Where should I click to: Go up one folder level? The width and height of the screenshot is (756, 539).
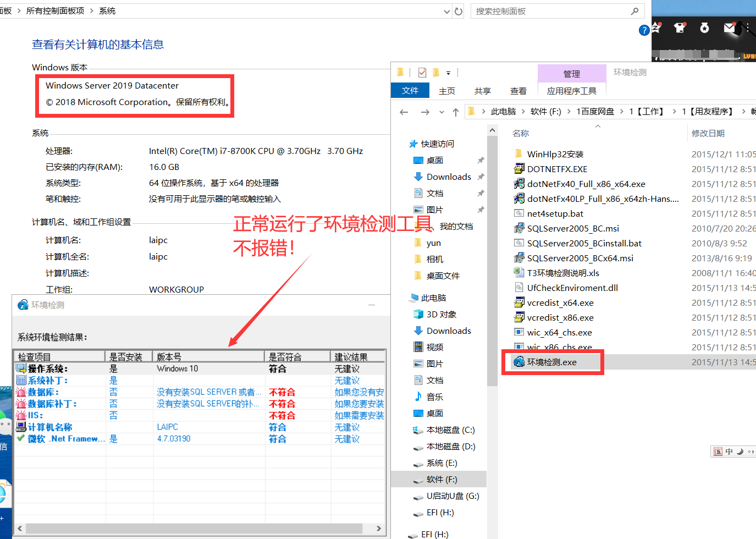coord(456,112)
